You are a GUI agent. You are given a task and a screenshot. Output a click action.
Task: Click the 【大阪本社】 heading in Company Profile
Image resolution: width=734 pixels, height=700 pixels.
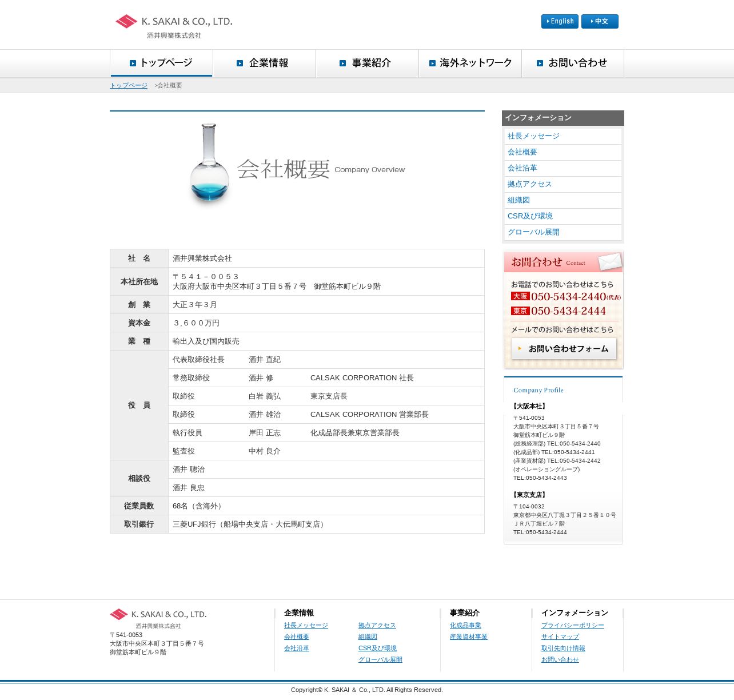530,407
